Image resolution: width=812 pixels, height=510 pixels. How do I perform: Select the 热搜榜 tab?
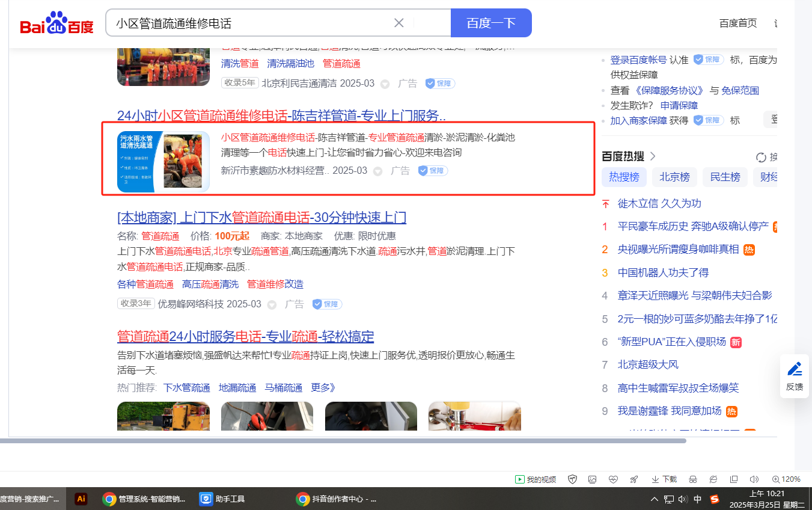[624, 177]
